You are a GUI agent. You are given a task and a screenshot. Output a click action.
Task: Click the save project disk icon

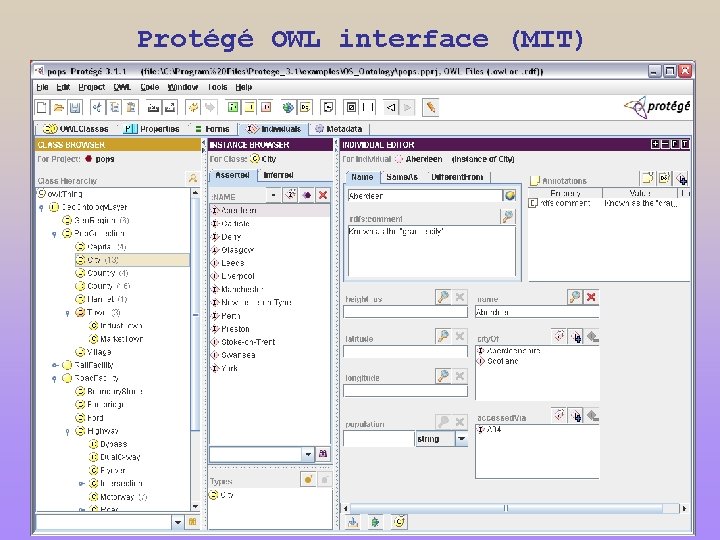75,107
